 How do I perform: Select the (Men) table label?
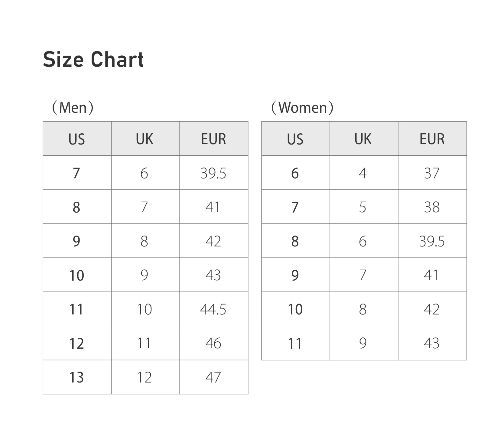point(73,108)
